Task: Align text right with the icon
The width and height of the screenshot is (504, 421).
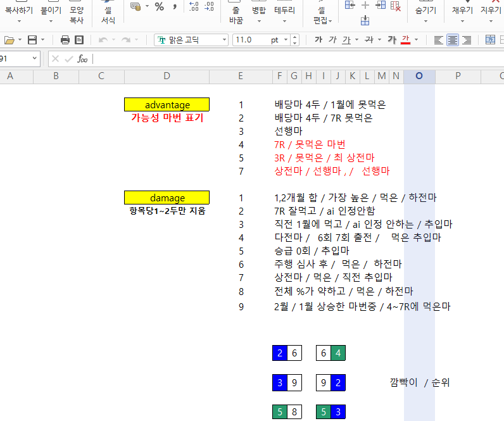Action: pyautogui.click(x=467, y=40)
